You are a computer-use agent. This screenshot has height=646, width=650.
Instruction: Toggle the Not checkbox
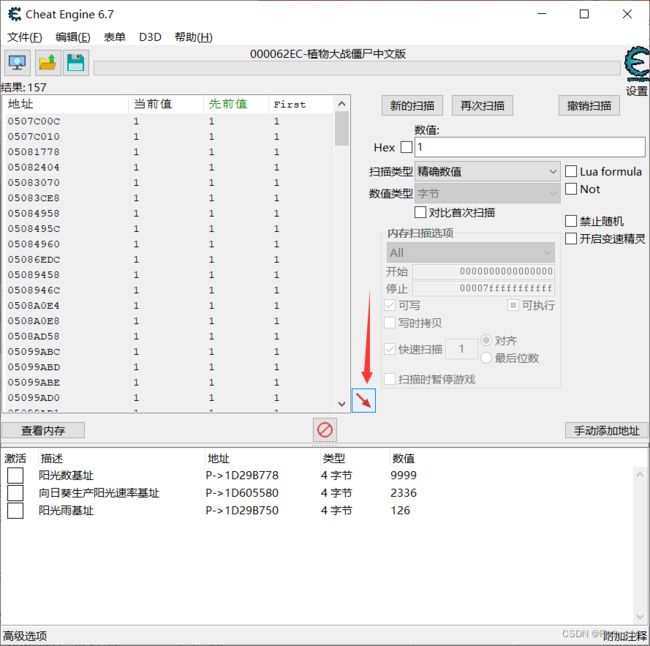tap(571, 189)
